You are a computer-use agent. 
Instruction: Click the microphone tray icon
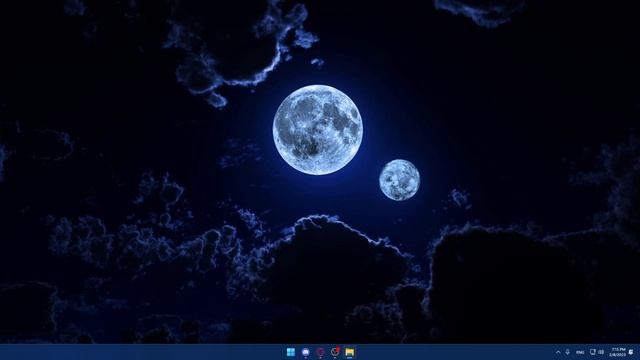[x=567, y=352]
